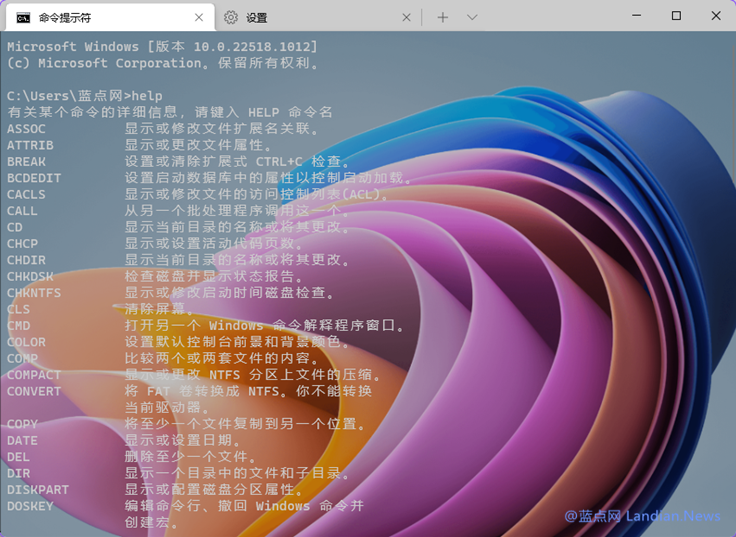This screenshot has width=736, height=537.
Task: Click the CHKNTFS command name
Action: click(x=34, y=293)
